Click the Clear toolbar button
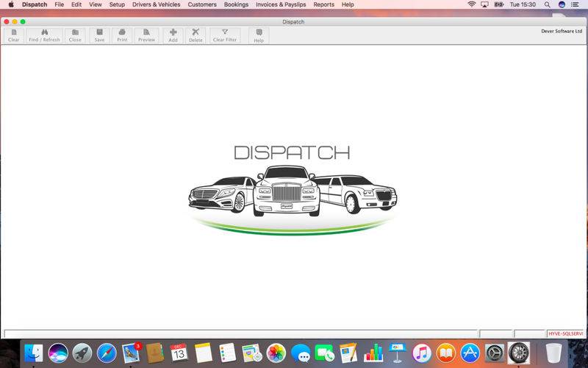Screen dimensions: 588x368 tap(14, 35)
